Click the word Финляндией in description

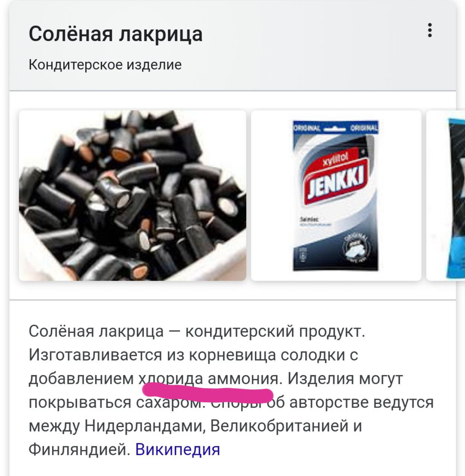click(79, 449)
